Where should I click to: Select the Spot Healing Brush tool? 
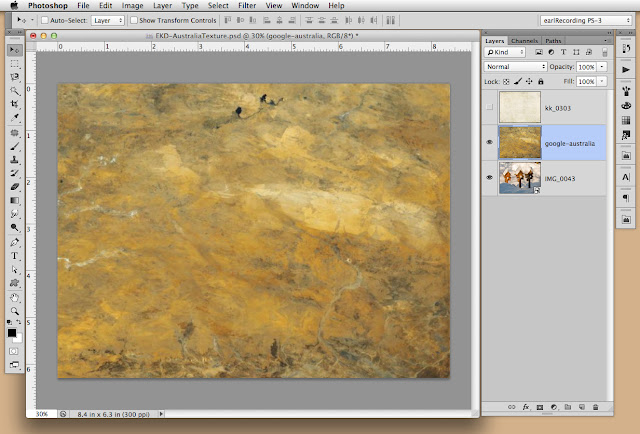point(15,133)
